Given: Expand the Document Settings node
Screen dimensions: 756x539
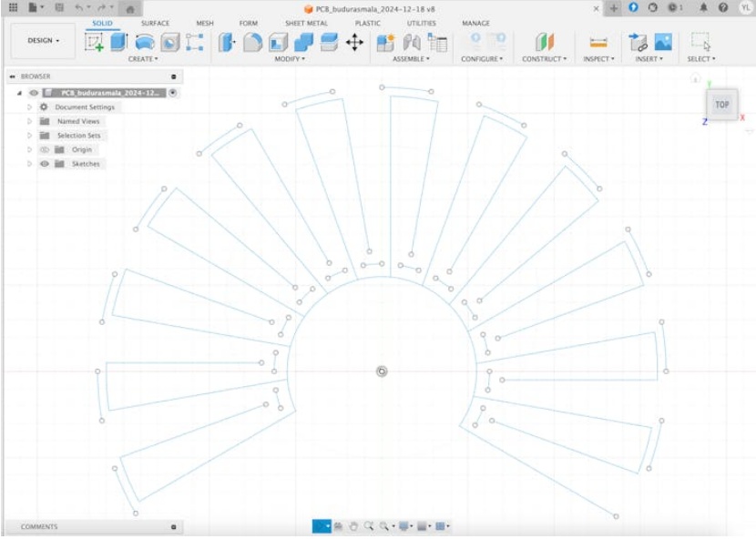Looking at the screenshot, I should click(x=29, y=107).
